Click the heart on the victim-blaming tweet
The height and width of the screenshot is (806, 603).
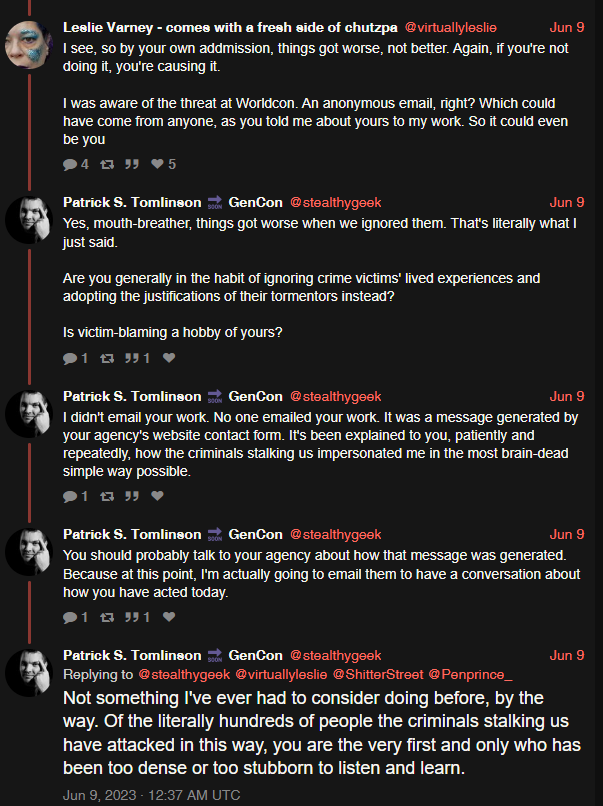pyautogui.click(x=169, y=358)
